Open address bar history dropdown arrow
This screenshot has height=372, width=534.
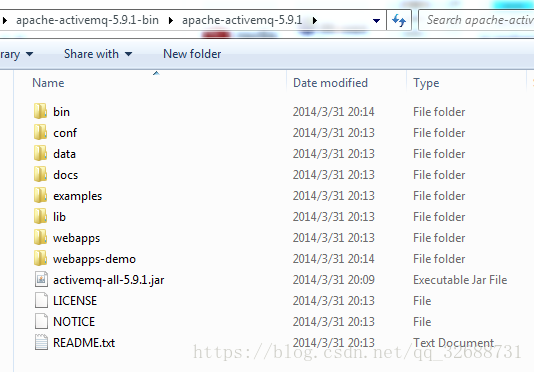click(x=376, y=21)
